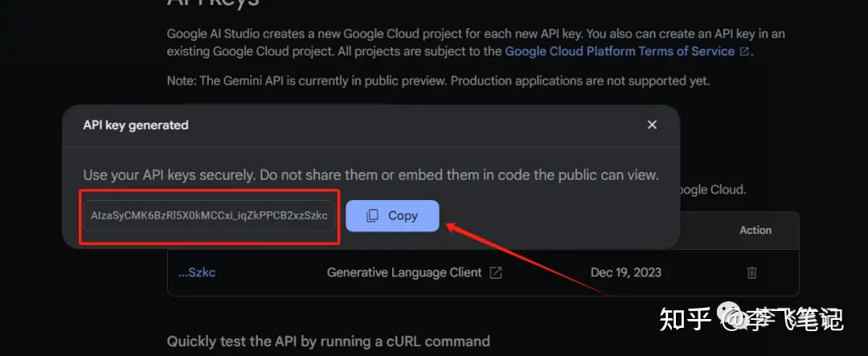Viewport: 868px width, 356px height.
Task: Click the "Use your API keys securely" warning
Action: 371,174
